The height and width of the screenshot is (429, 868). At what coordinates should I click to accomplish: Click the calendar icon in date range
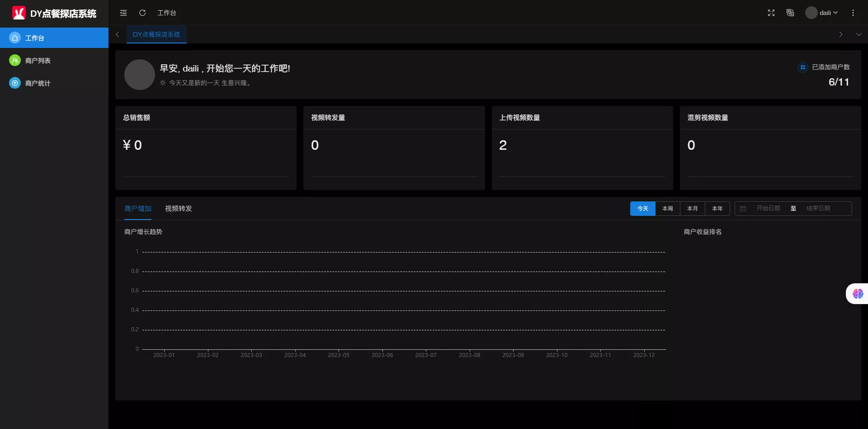click(743, 209)
